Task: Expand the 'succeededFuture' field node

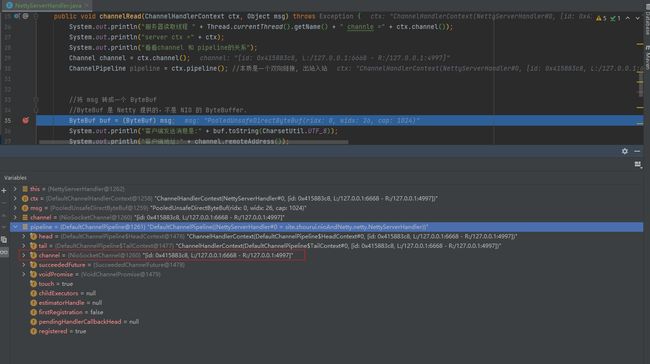Action: tap(24, 265)
